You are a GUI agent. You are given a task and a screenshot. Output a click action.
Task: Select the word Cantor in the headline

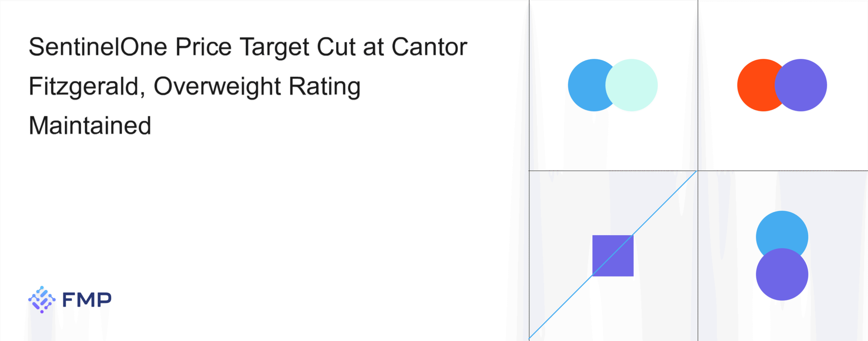[x=429, y=47]
